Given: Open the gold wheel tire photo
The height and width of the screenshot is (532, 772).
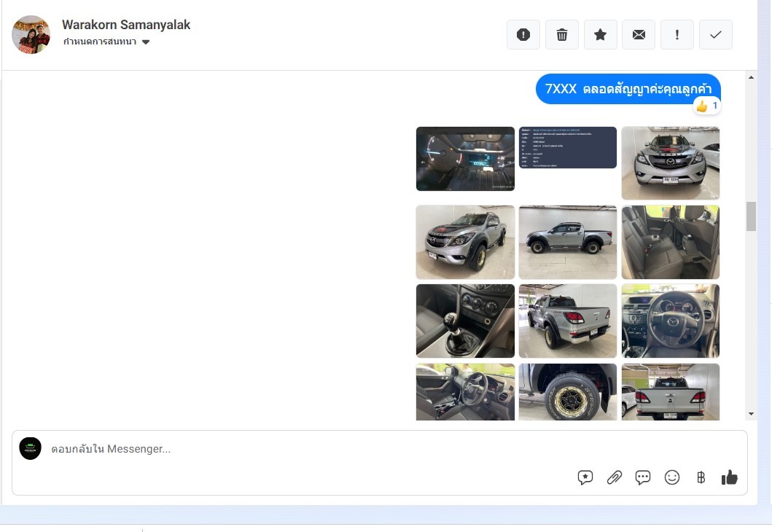Looking at the screenshot, I should pyautogui.click(x=567, y=392).
